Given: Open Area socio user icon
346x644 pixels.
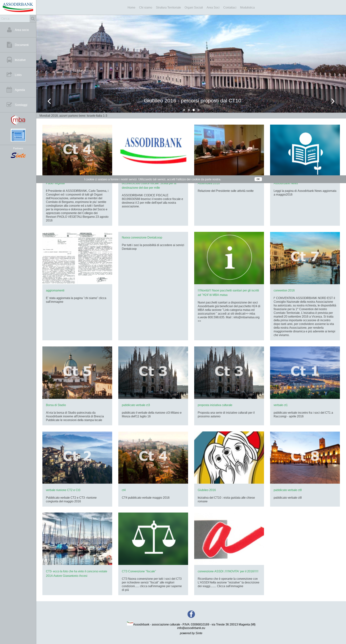Looking at the screenshot, I should click(x=9, y=30).
